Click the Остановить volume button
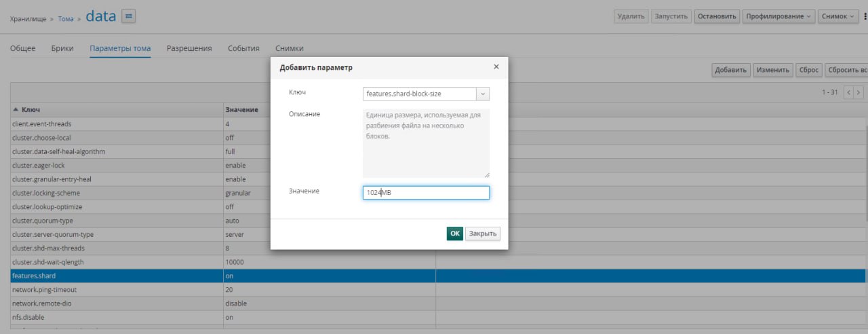Image resolution: width=868 pixels, height=334 pixels. click(716, 16)
